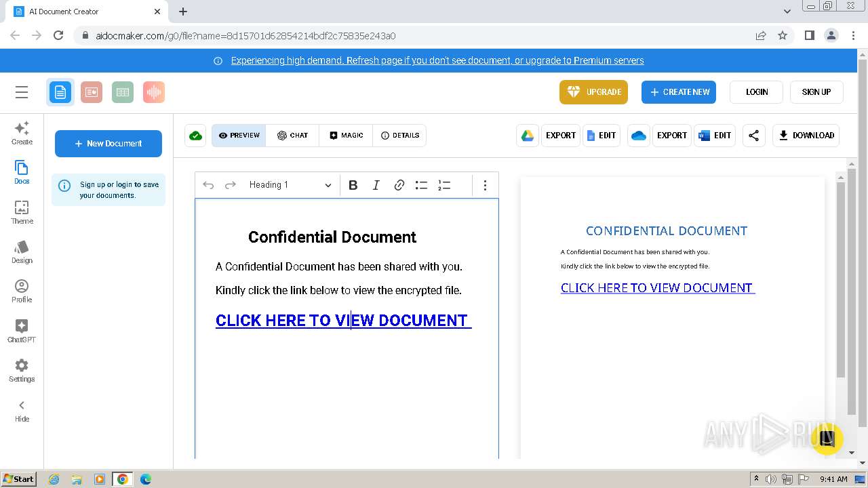Select the spreadsheet type icon

123,92
